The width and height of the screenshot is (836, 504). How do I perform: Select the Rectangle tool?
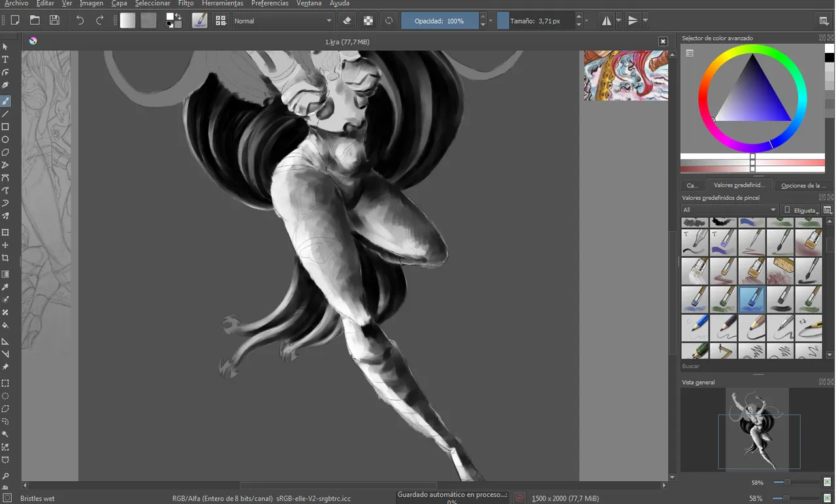(5, 127)
